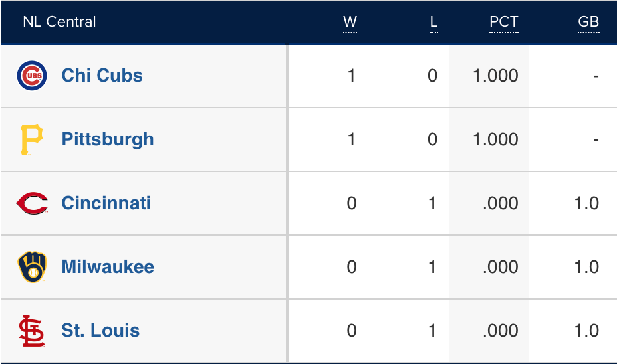Click the Pittsburgh Pirates P logo
The height and width of the screenshot is (364, 617).
click(x=31, y=139)
